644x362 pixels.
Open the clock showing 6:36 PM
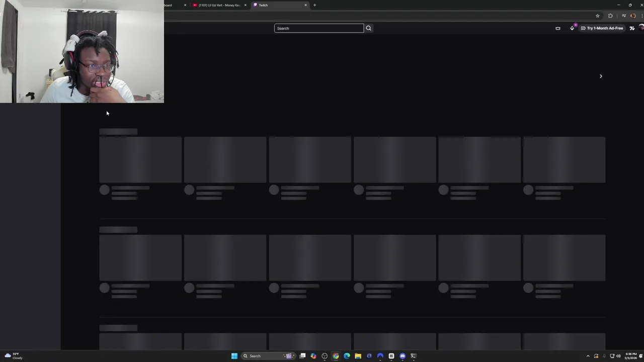pos(631,356)
